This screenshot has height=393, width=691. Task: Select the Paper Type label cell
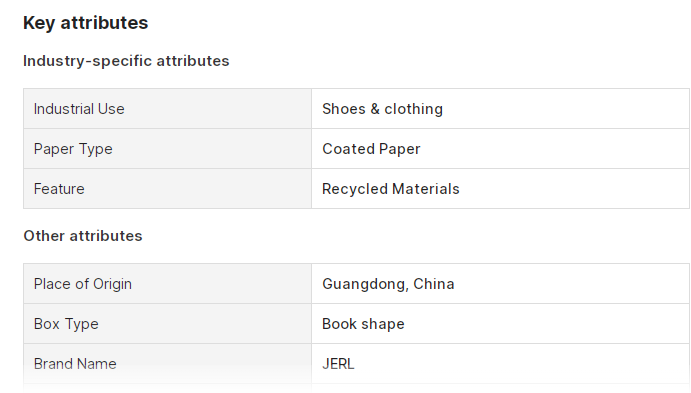point(167,149)
